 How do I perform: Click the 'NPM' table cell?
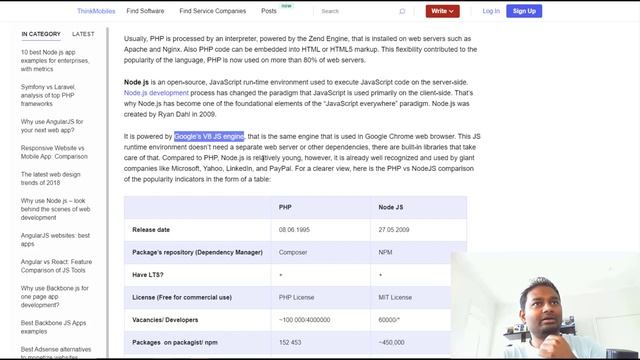(x=385, y=252)
